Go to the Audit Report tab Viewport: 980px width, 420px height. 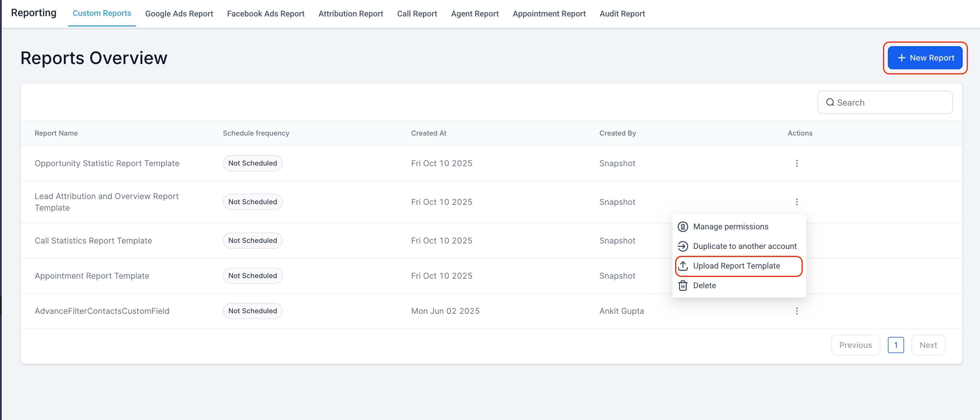click(x=622, y=14)
